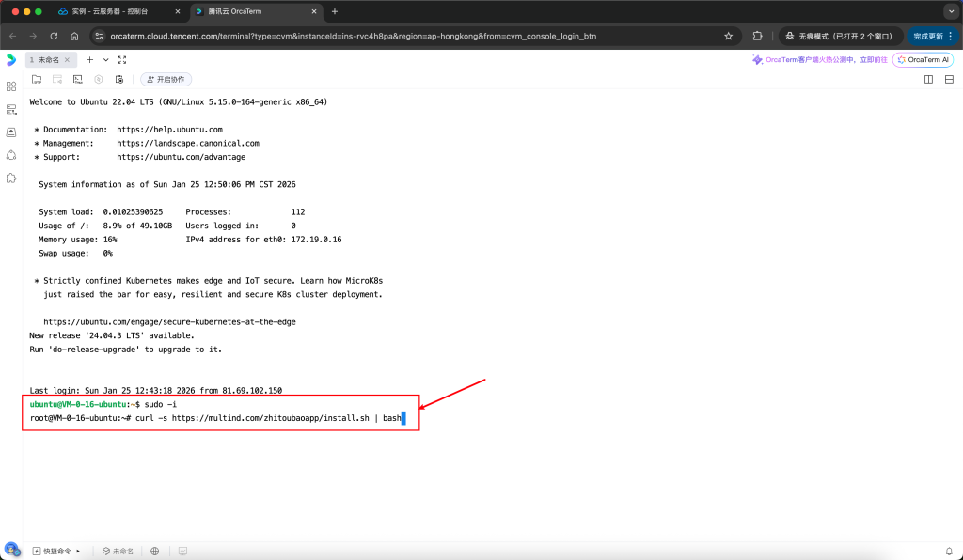Screen dimensions: 963x560
Task: Expand the 快捷命令 quick commands menu
Action: [78, 551]
